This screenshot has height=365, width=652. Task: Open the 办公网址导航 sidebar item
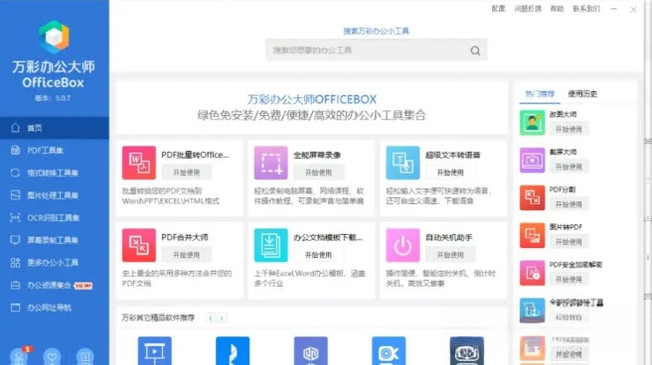point(54,308)
